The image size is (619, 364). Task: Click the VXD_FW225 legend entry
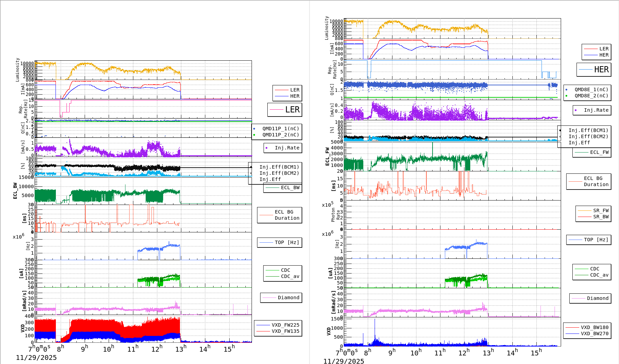(285, 325)
